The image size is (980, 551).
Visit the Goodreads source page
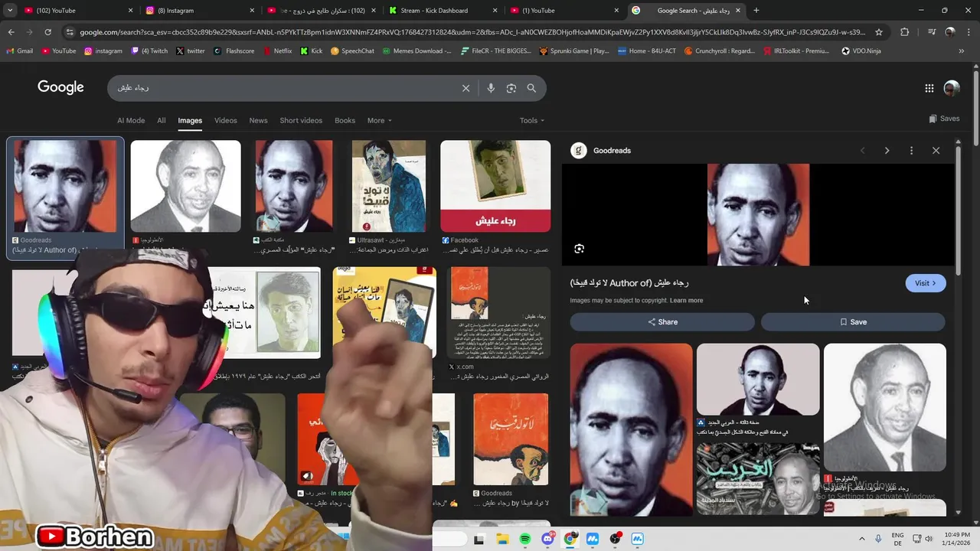click(926, 283)
